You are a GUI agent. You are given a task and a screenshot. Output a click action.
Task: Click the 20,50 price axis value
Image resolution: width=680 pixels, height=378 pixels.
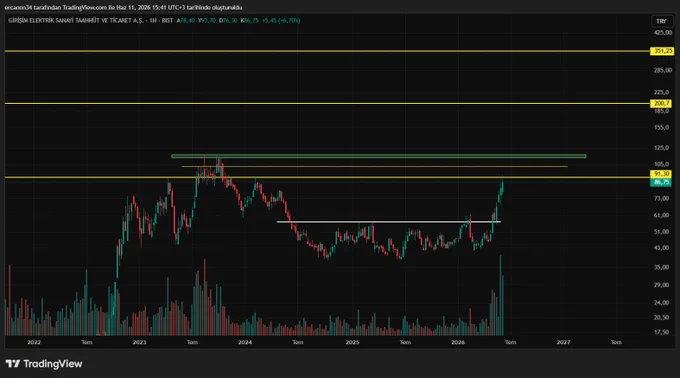coord(661,318)
